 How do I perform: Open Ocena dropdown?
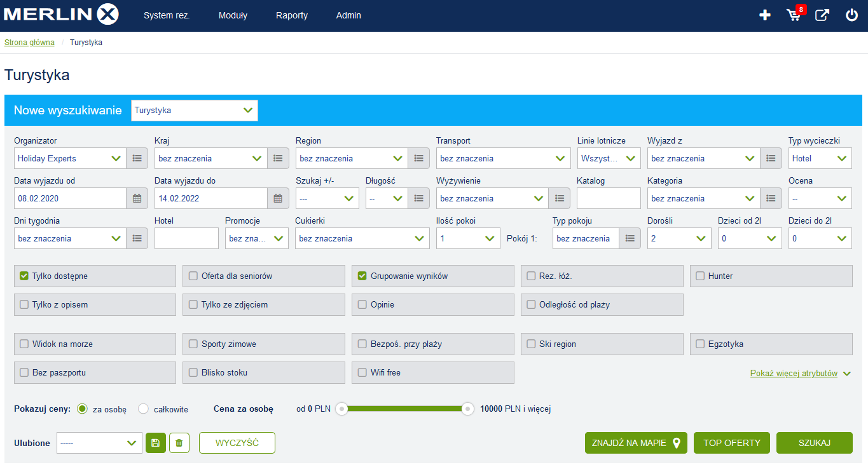click(820, 198)
